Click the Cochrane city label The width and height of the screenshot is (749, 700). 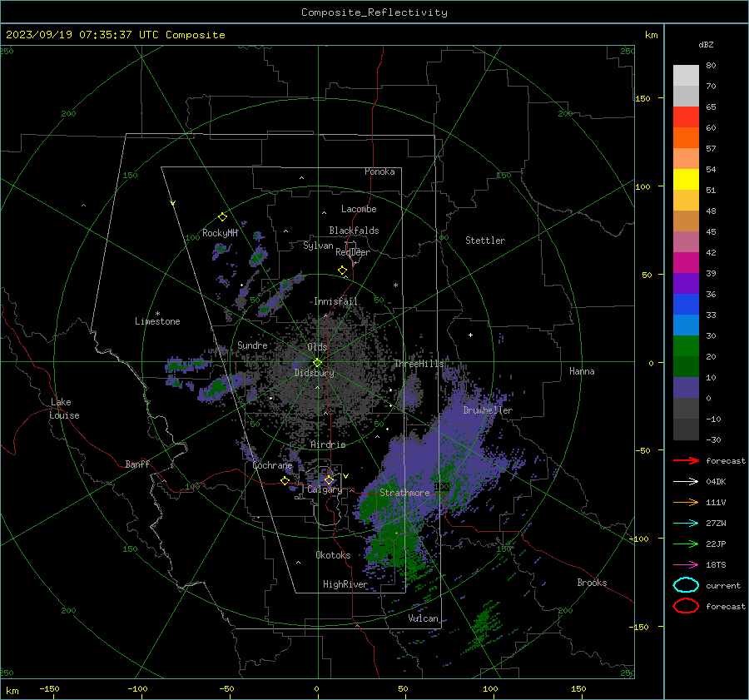point(272,465)
